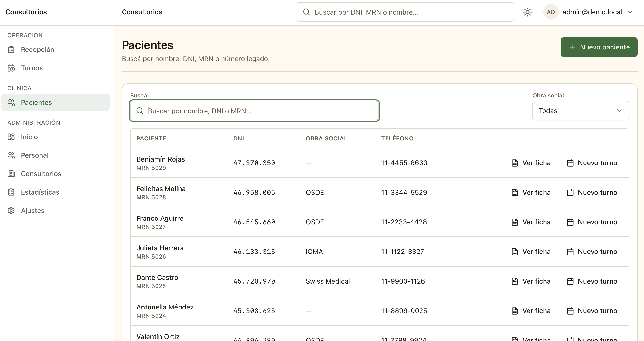Click the magnifier icon in the top search bar
644x341 pixels.
(306, 12)
